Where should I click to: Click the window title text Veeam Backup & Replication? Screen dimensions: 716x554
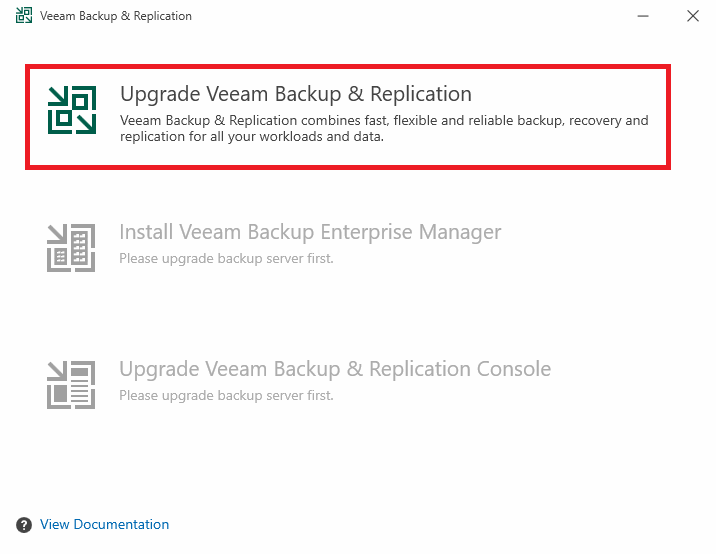click(116, 16)
